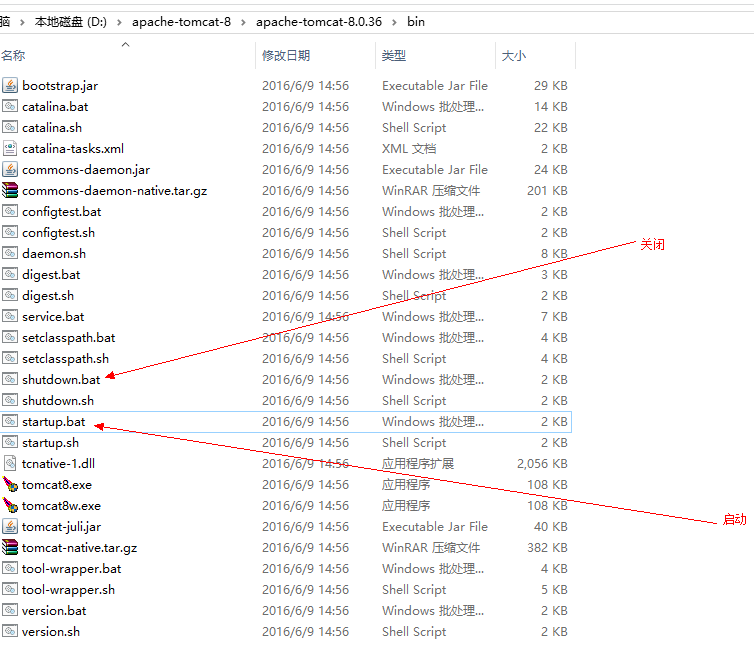Click the tcnative-1.dll file icon

(x=10, y=463)
